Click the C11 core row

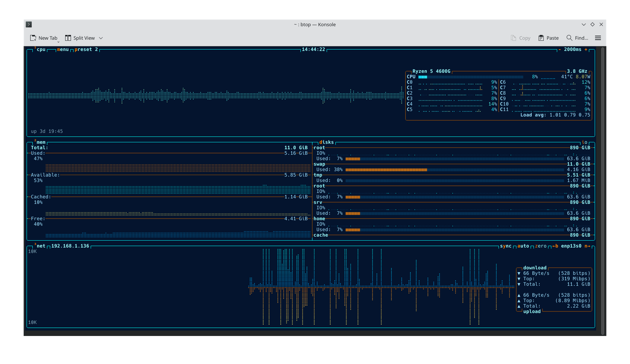(x=545, y=110)
